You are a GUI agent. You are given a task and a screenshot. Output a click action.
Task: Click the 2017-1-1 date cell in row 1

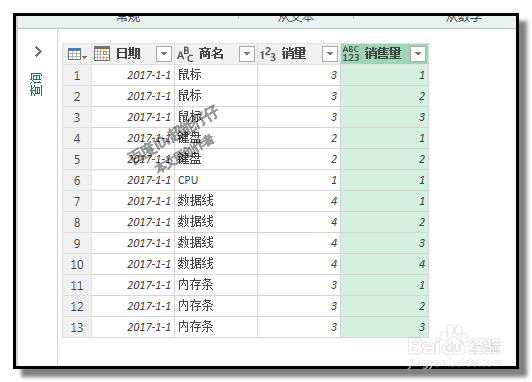[133, 75]
